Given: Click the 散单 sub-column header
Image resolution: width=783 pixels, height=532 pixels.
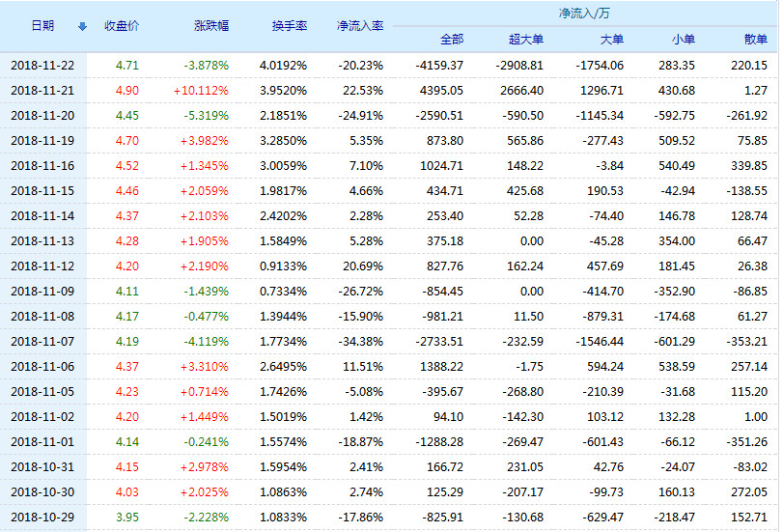Looking at the screenshot, I should [x=756, y=40].
